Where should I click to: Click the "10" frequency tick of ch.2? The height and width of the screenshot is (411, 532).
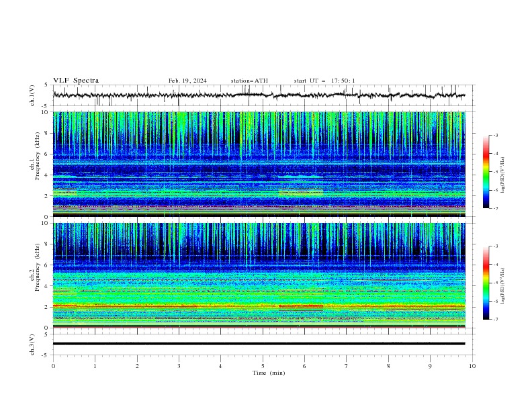(x=46, y=223)
